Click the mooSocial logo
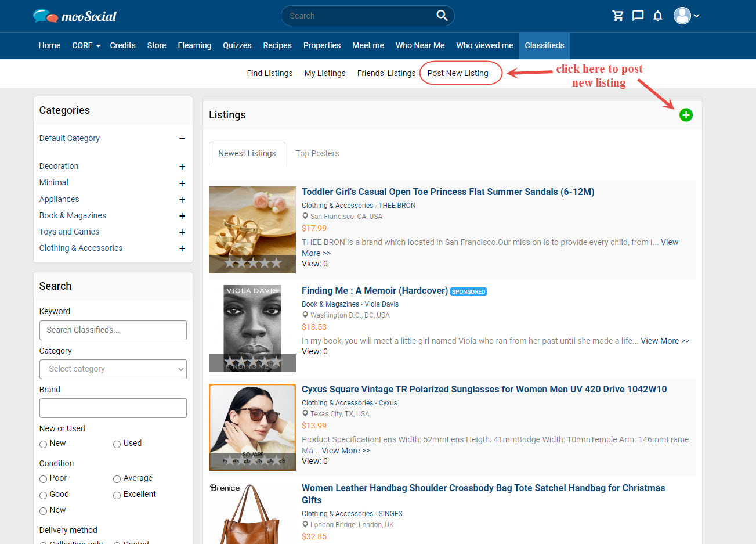756x544 pixels. coord(75,16)
